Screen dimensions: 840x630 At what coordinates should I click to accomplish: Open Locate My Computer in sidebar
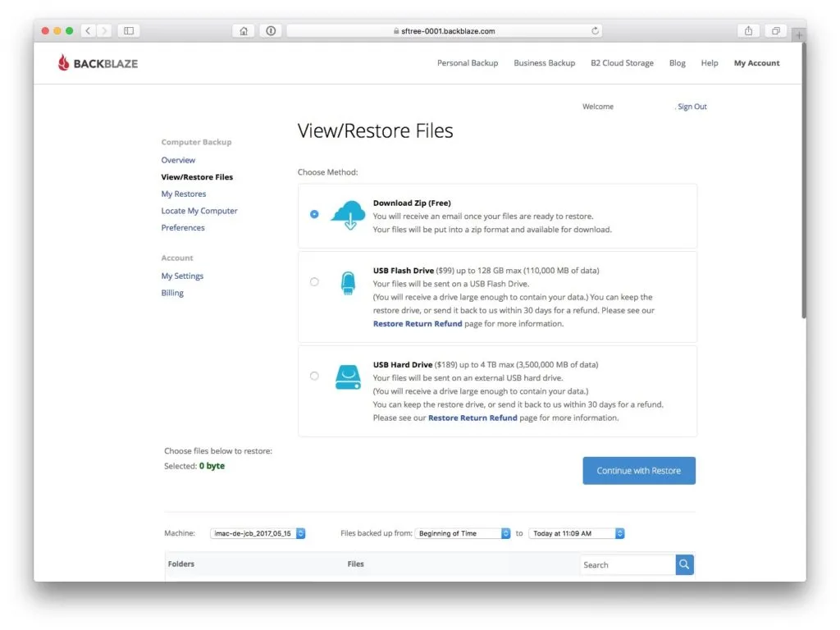tap(199, 211)
